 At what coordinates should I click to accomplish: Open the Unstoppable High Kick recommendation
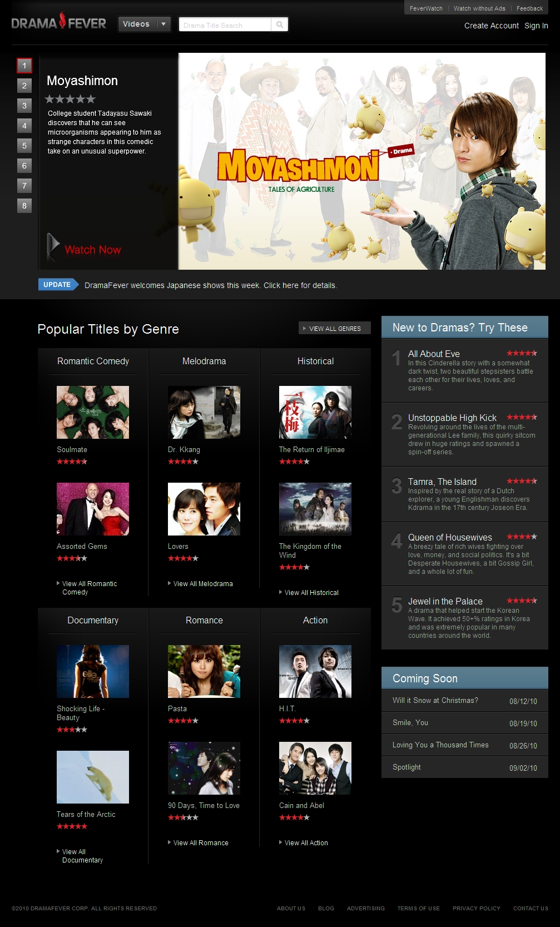pos(465,434)
